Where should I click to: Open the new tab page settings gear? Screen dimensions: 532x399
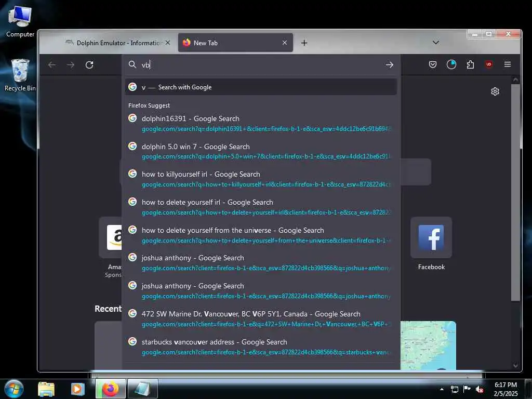(495, 91)
